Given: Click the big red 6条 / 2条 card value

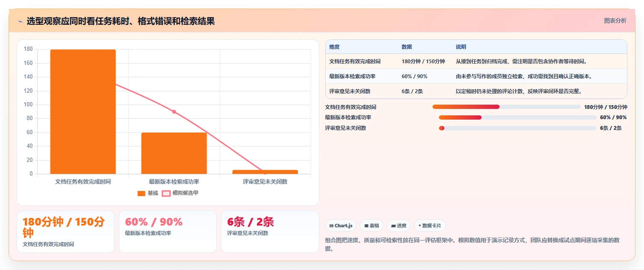Looking at the screenshot, I should (250, 222).
